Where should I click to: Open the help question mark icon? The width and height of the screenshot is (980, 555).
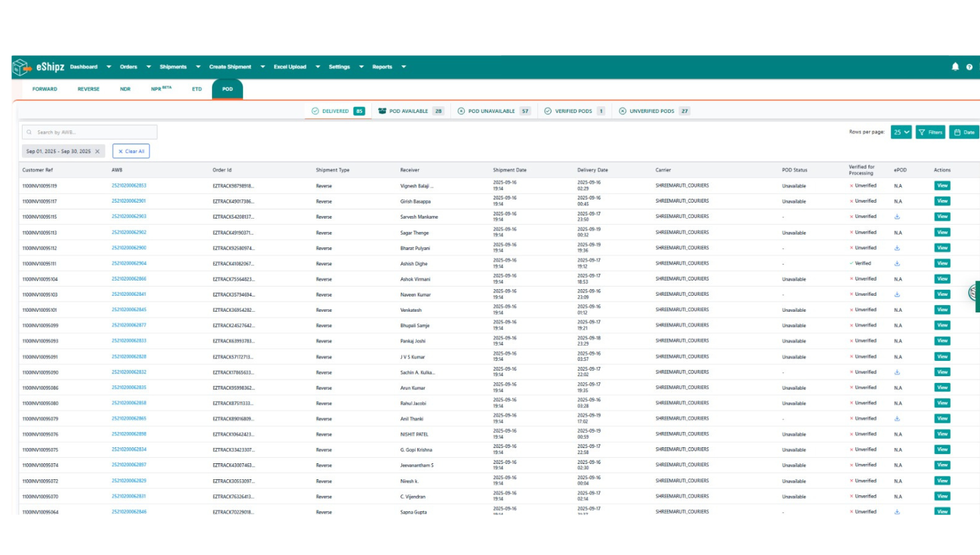tap(969, 67)
